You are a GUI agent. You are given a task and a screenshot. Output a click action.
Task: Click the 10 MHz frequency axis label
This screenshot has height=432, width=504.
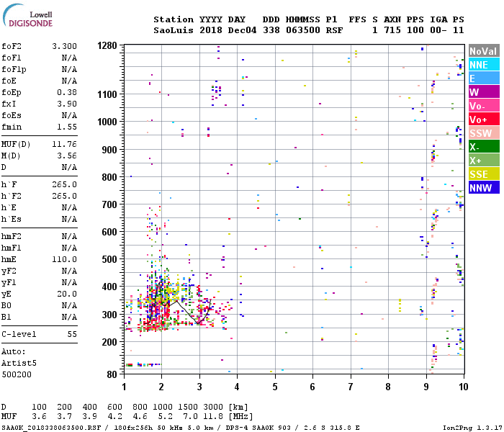click(x=463, y=387)
